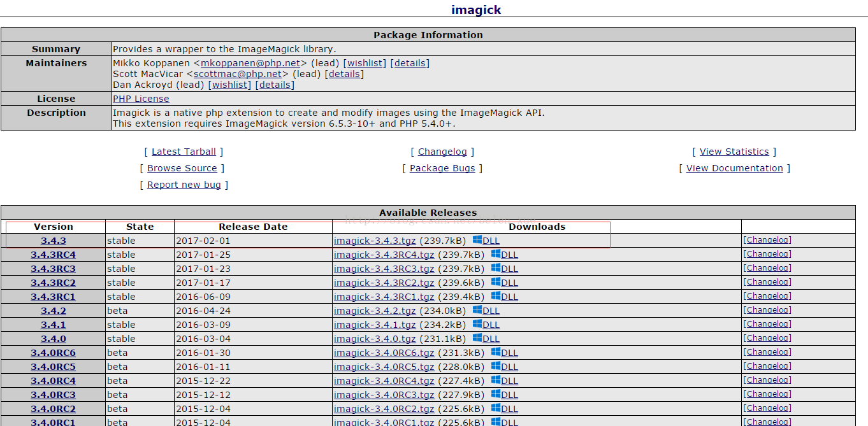Open version 3.4.3RC1 release link
This screenshot has height=426, width=868.
54,297
